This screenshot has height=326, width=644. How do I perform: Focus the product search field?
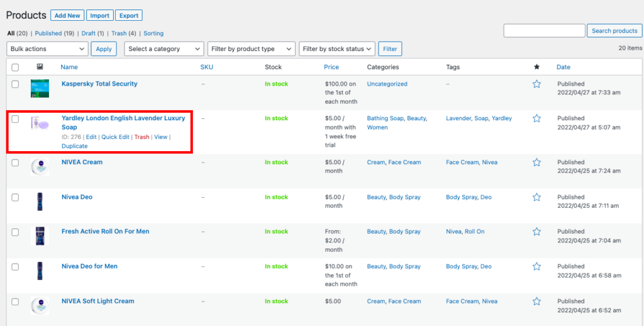pos(544,31)
